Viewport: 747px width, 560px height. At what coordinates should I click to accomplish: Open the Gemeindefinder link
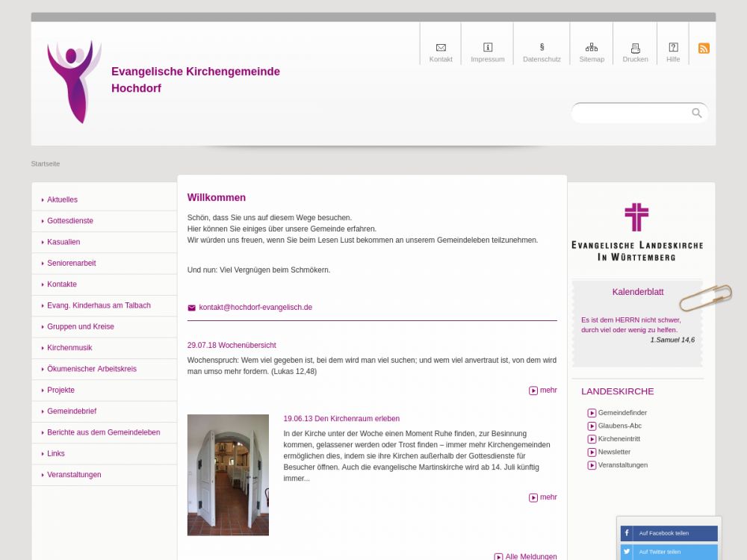pos(622,413)
